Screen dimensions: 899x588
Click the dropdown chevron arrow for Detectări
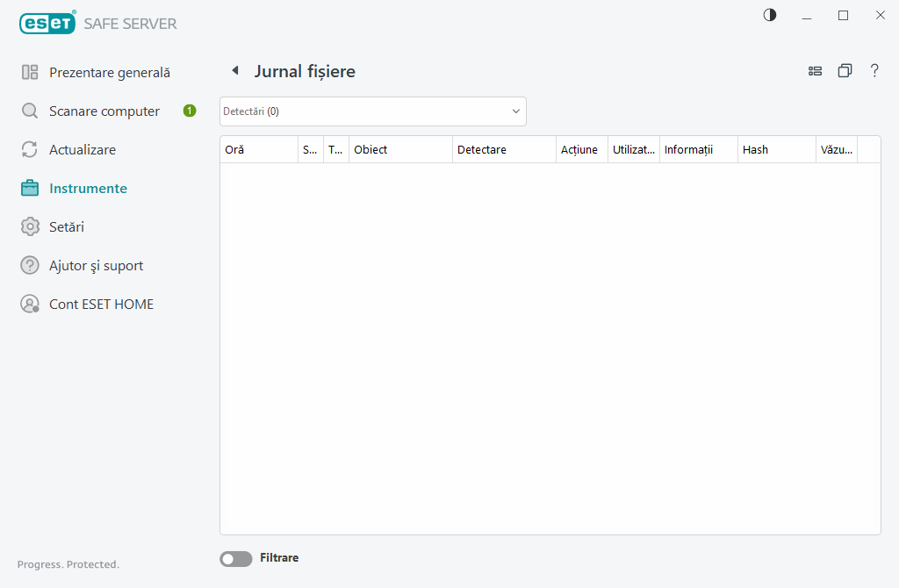point(515,111)
